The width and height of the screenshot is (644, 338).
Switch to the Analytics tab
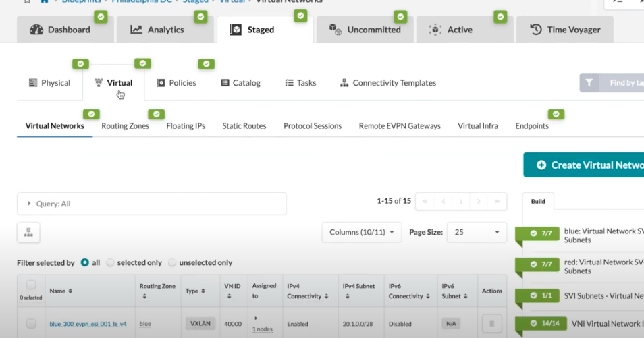(x=165, y=30)
